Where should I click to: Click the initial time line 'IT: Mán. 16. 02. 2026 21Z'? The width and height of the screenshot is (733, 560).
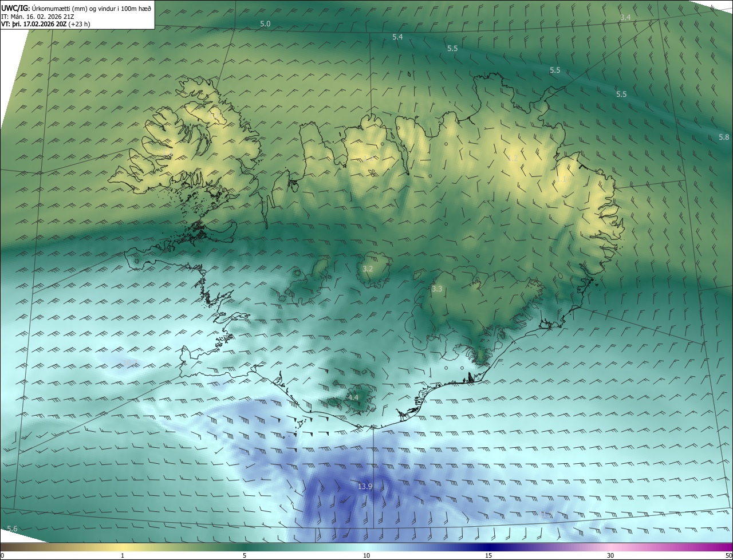(38, 16)
